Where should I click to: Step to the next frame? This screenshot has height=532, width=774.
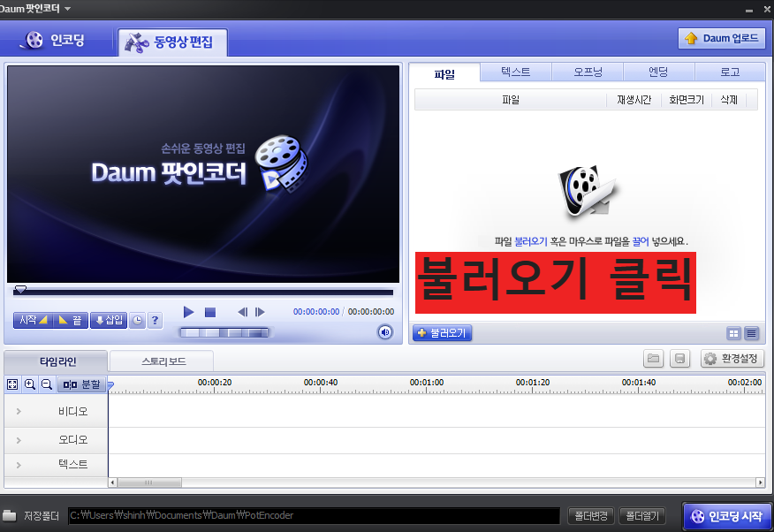[260, 312]
